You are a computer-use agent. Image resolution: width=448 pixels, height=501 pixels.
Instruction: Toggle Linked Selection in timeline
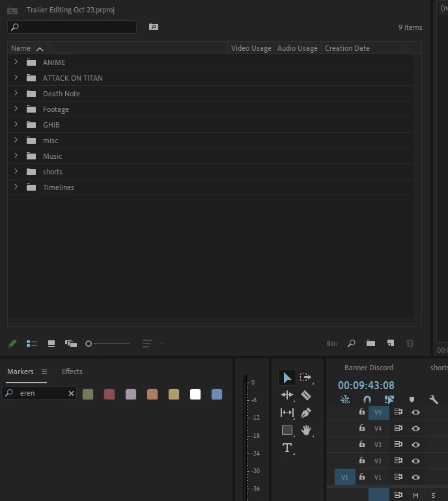pyautogui.click(x=389, y=399)
